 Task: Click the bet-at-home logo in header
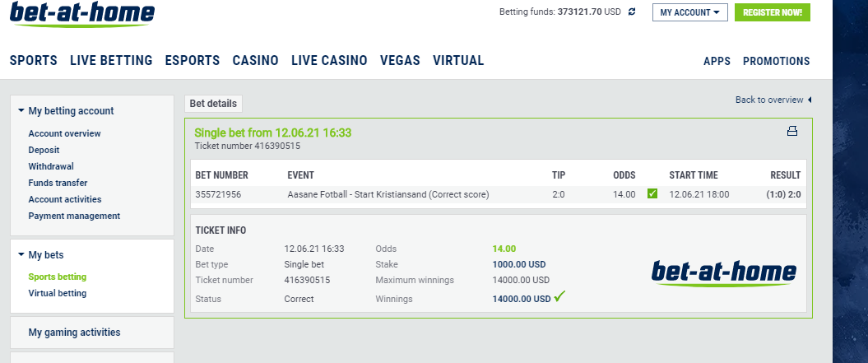point(82,15)
